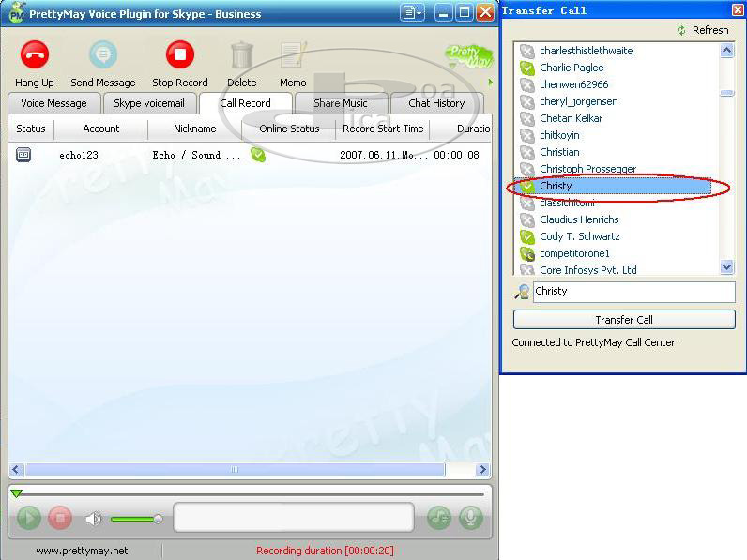
Task: Click the Refresh icon in Transfer Call
Action: coord(682,30)
